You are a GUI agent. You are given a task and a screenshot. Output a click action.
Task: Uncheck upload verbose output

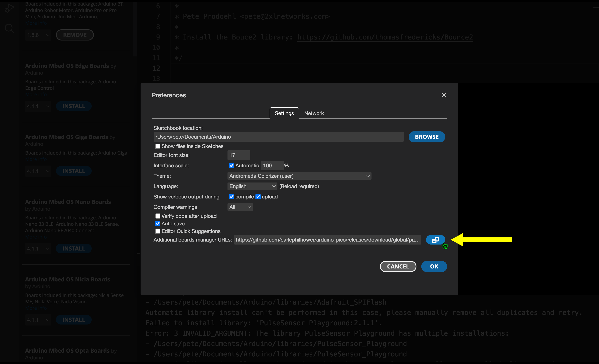click(x=258, y=197)
